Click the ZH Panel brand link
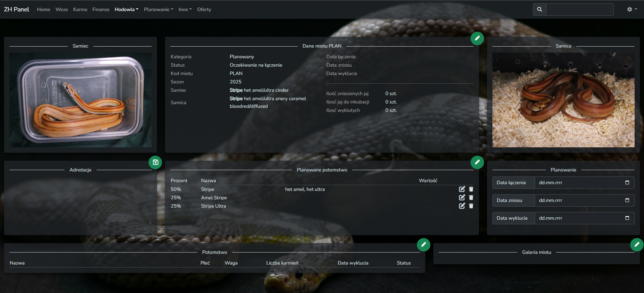 click(x=16, y=9)
